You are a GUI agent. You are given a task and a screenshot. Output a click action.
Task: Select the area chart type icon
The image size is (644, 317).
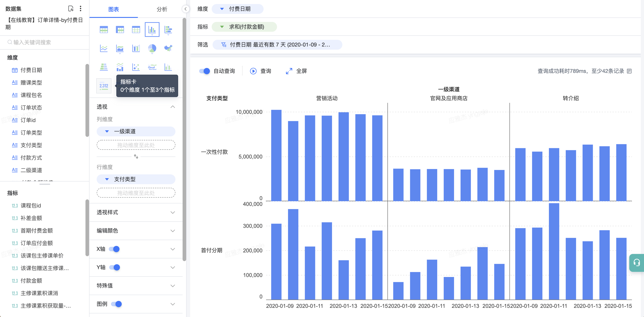[x=120, y=48]
